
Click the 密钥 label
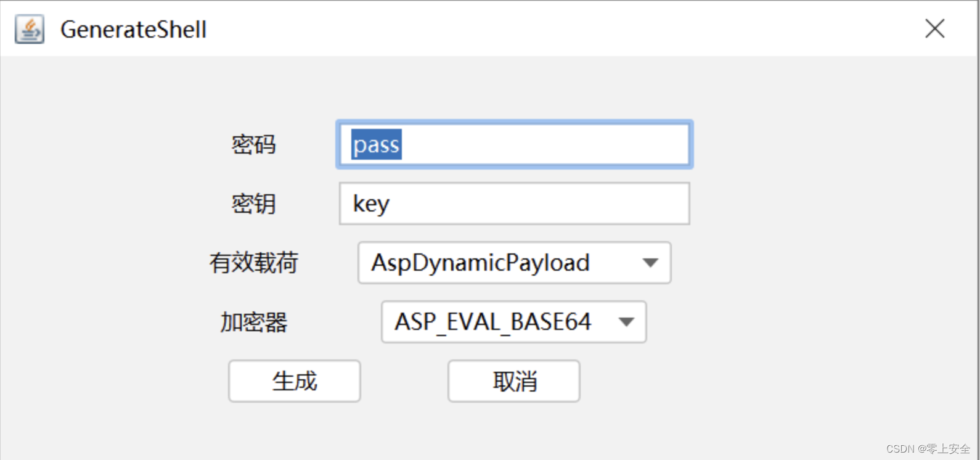click(x=253, y=203)
